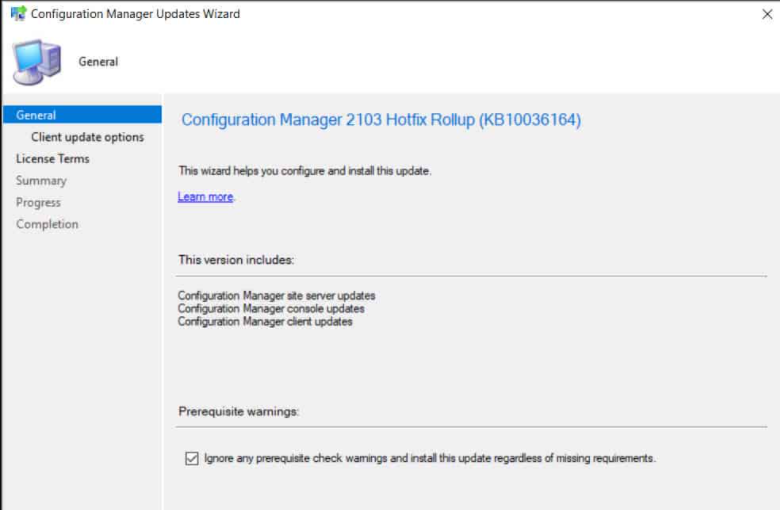
Task: Select the Progress step in sidebar
Action: click(x=38, y=203)
